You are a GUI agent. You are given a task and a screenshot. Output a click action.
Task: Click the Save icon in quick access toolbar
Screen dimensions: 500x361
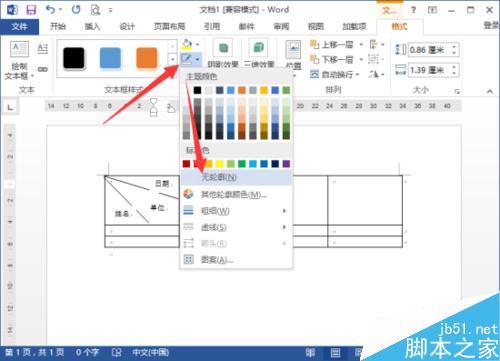31,10
